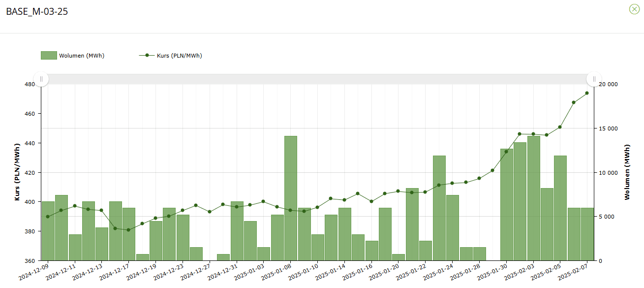Screen dimensions: 644x288
Task: Click the last Kurs point at 2025-02-07
Action: pos(587,93)
